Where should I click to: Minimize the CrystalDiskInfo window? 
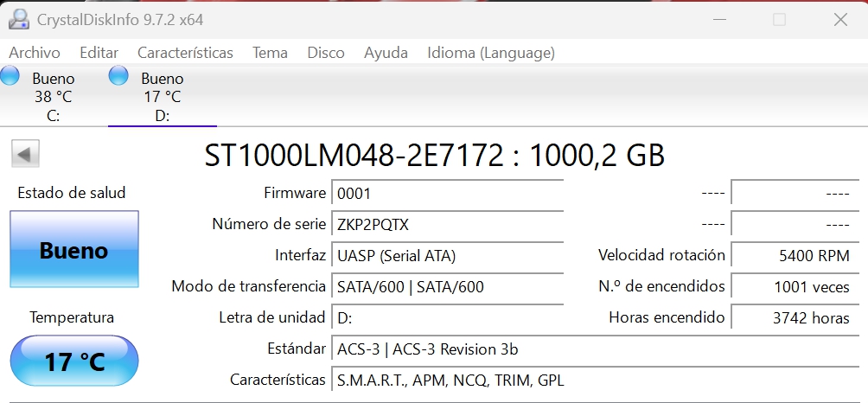click(719, 19)
